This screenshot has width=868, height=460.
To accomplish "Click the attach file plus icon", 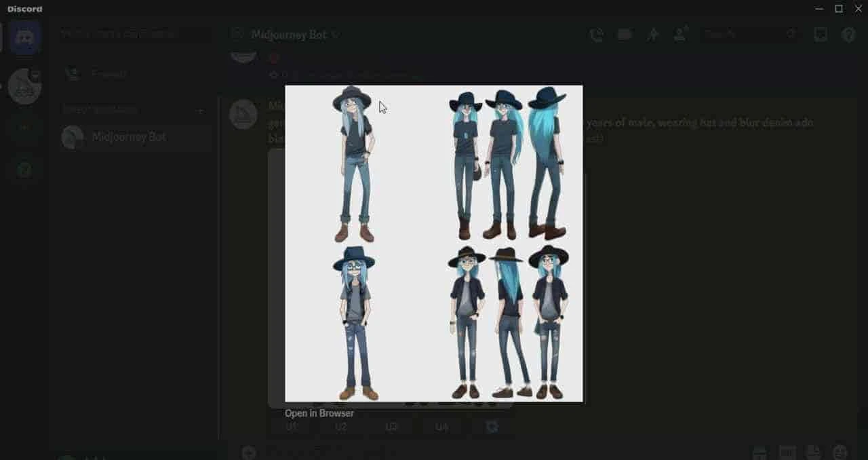I will [x=248, y=451].
